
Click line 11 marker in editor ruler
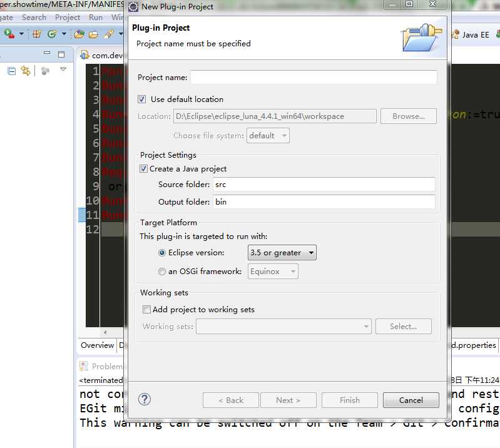coord(81,215)
